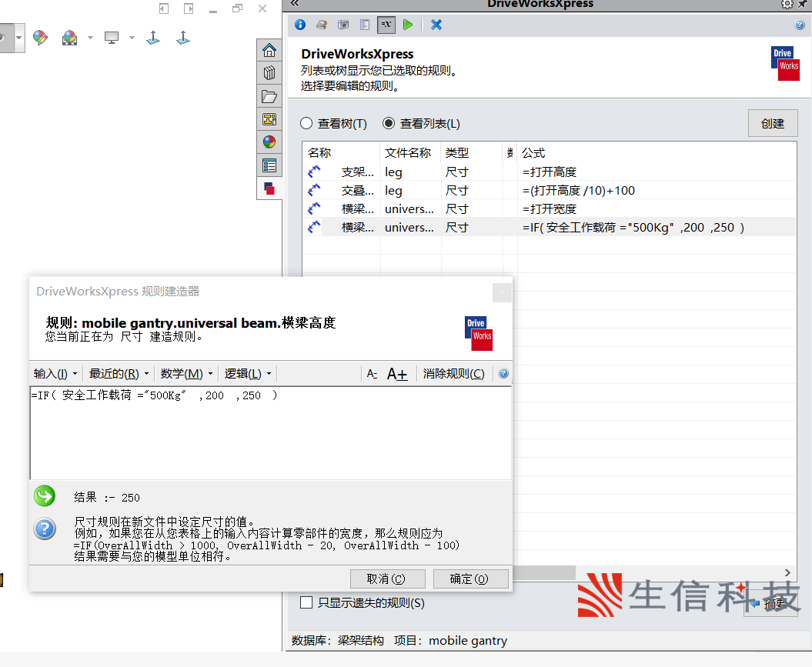Open the Appearances color ball tab
This screenshot has width=812, height=667.
pyautogui.click(x=269, y=142)
